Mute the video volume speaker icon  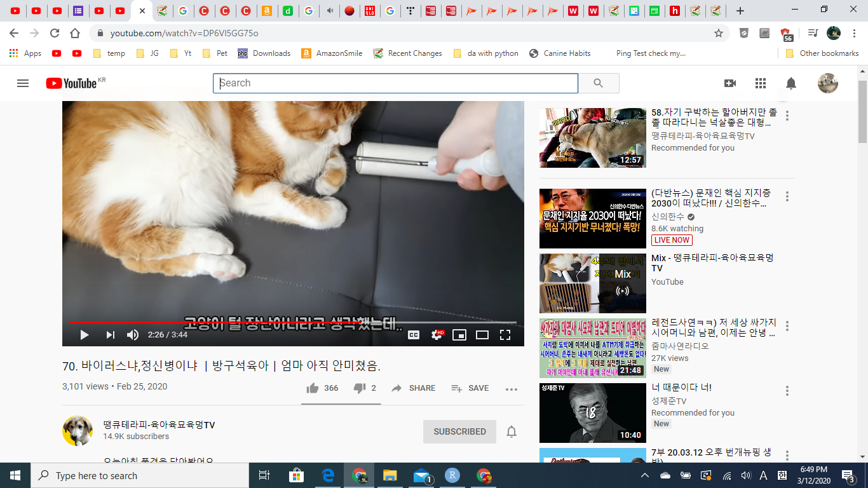tap(133, 335)
